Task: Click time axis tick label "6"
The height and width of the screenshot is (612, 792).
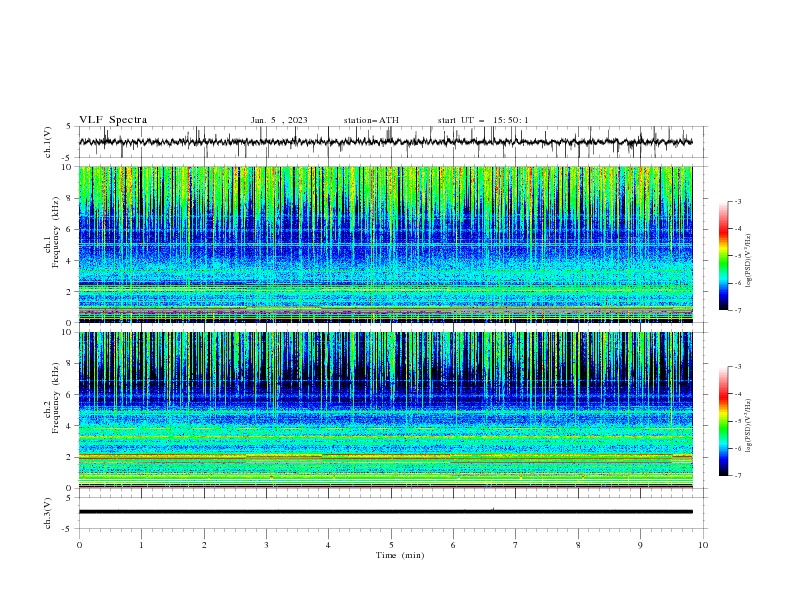Action: click(x=453, y=545)
